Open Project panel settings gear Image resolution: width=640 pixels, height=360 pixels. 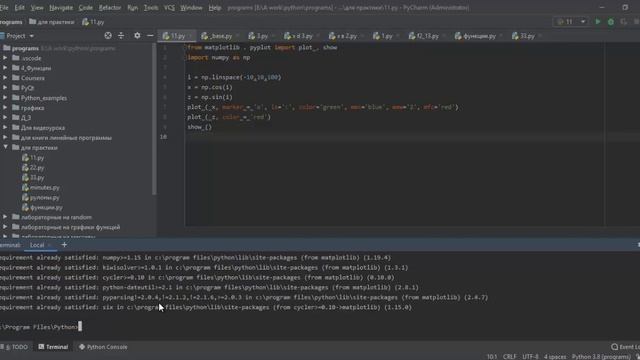(x=137, y=36)
